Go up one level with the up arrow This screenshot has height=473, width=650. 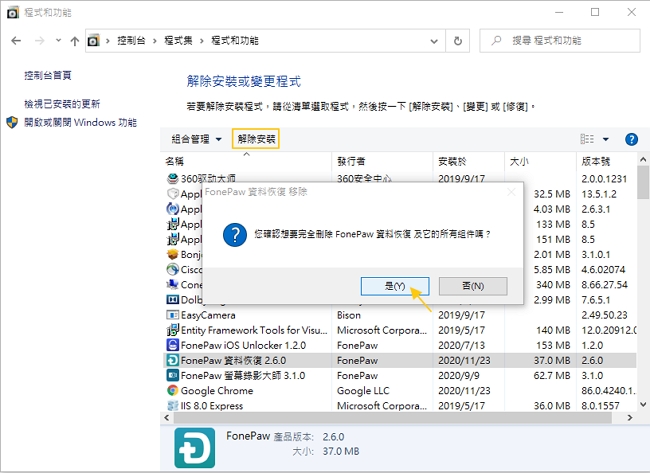point(75,41)
